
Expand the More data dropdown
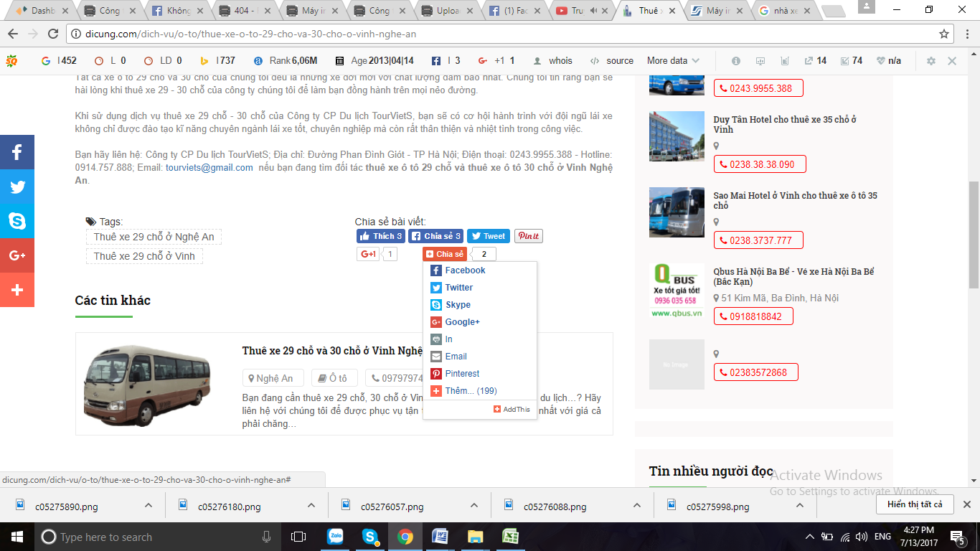(673, 61)
